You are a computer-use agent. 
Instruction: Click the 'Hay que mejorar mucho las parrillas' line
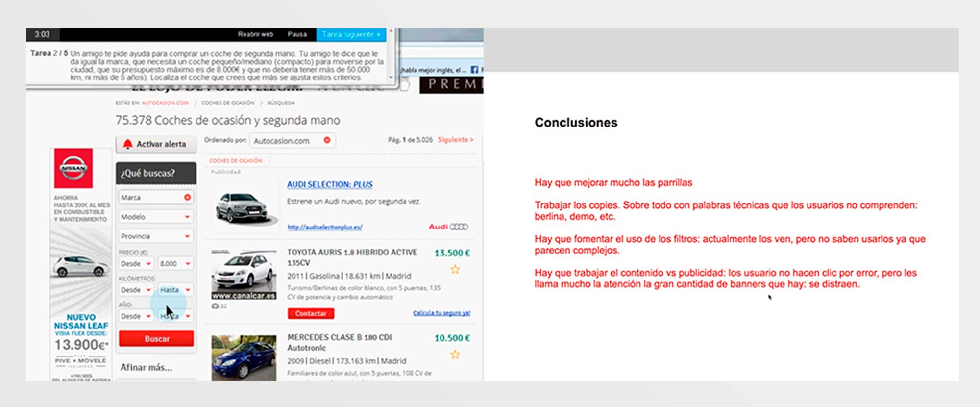(613, 183)
